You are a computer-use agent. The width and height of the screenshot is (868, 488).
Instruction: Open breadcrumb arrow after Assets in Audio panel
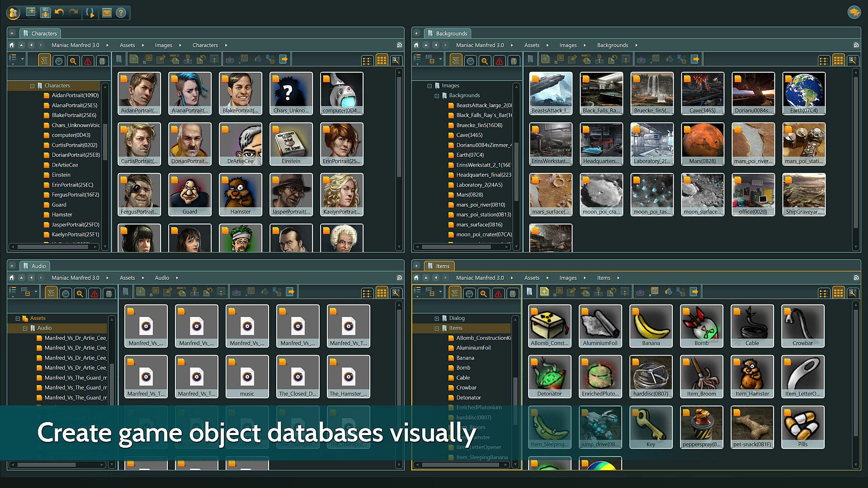tap(143, 278)
